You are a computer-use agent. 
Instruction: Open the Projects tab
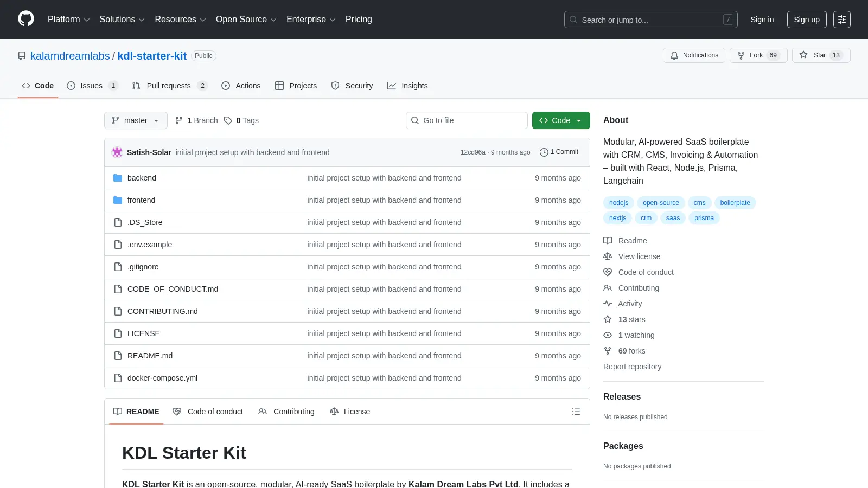pyautogui.click(x=296, y=86)
